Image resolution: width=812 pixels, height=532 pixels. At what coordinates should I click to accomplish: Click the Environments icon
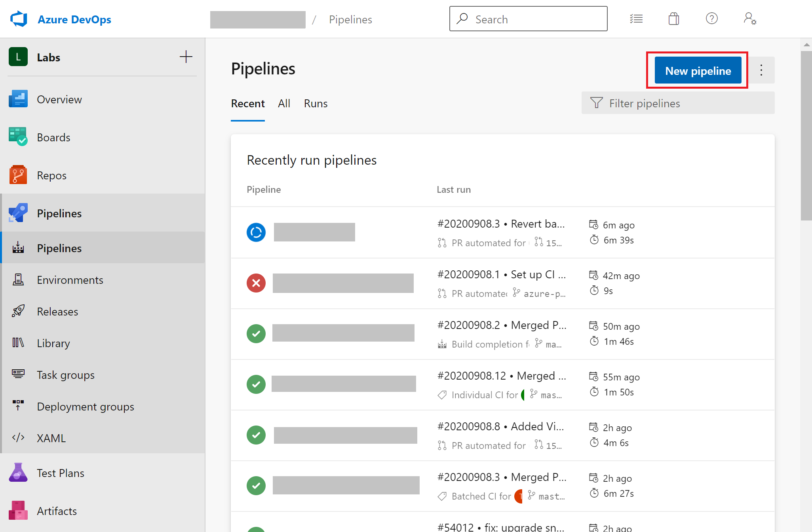(x=18, y=280)
